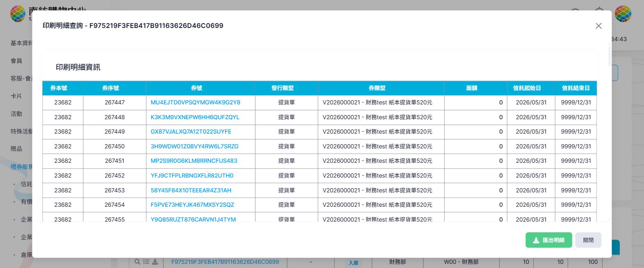The image size is (644, 268).
Task: Open voucher link GX87VJALXQ7A12T022SUYFE
Action: click(x=191, y=132)
